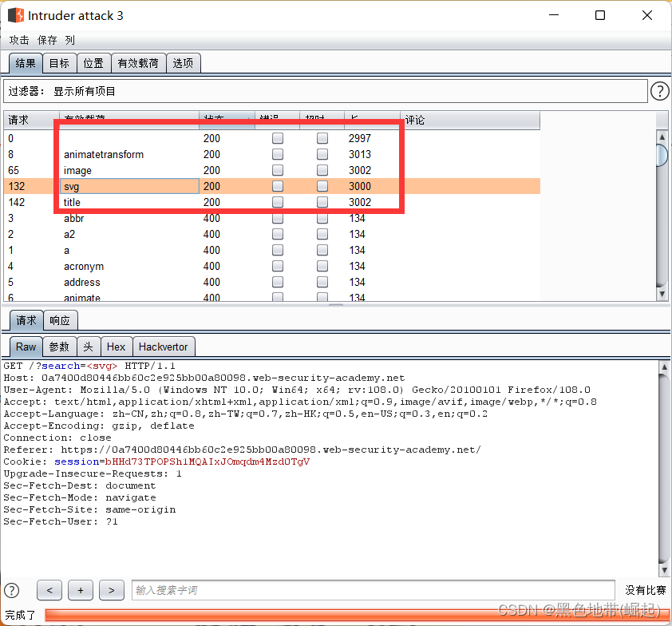The image size is (672, 626).
Task: Select the 参数 view tab
Action: [x=60, y=347]
